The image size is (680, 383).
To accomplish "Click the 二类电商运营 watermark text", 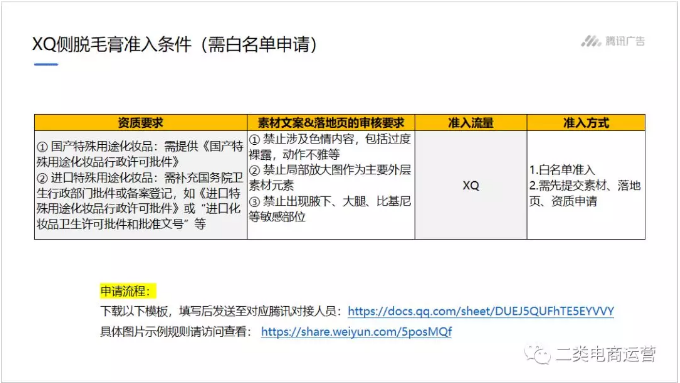I will pos(606,354).
